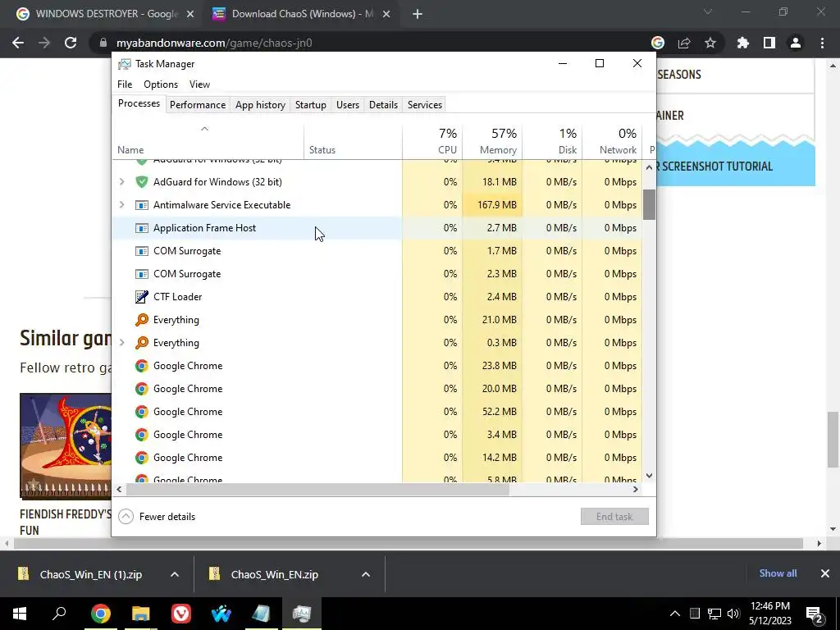Click the End task button
This screenshot has width=840, height=630.
[x=614, y=517]
